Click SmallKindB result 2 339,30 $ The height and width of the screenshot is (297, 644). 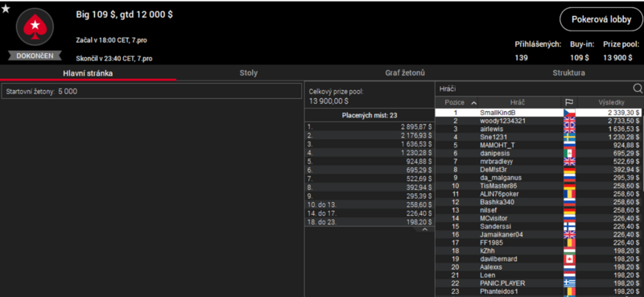pos(622,113)
